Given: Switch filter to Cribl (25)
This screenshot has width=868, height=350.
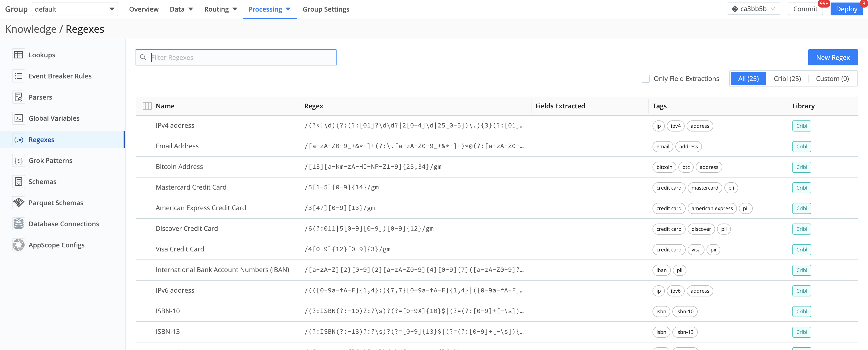Looking at the screenshot, I should pyautogui.click(x=787, y=78).
